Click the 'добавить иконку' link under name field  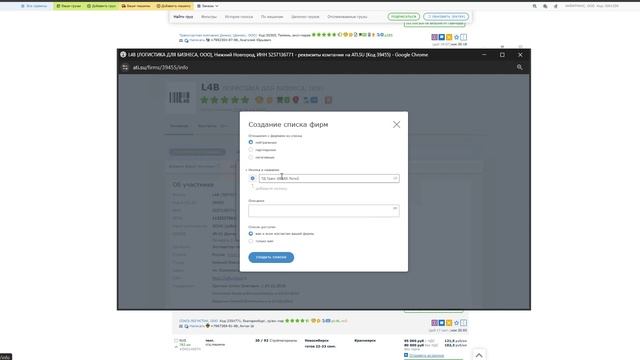tap(271, 189)
